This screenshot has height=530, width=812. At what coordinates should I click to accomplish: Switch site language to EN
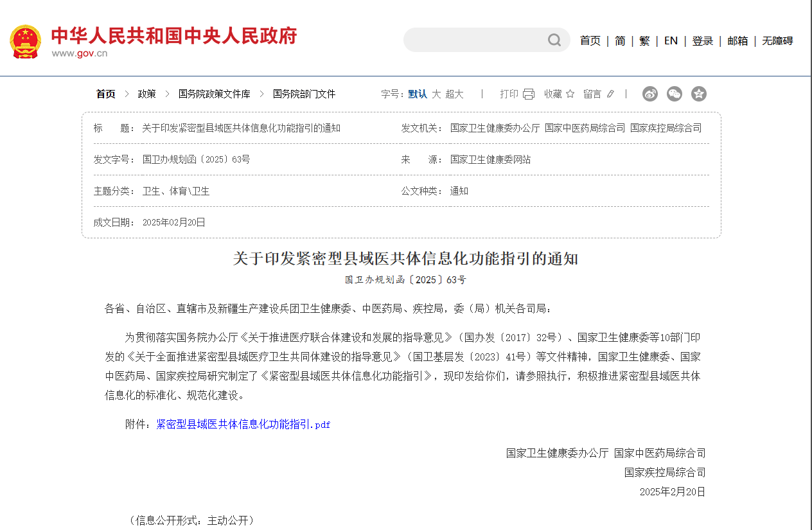pyautogui.click(x=671, y=41)
